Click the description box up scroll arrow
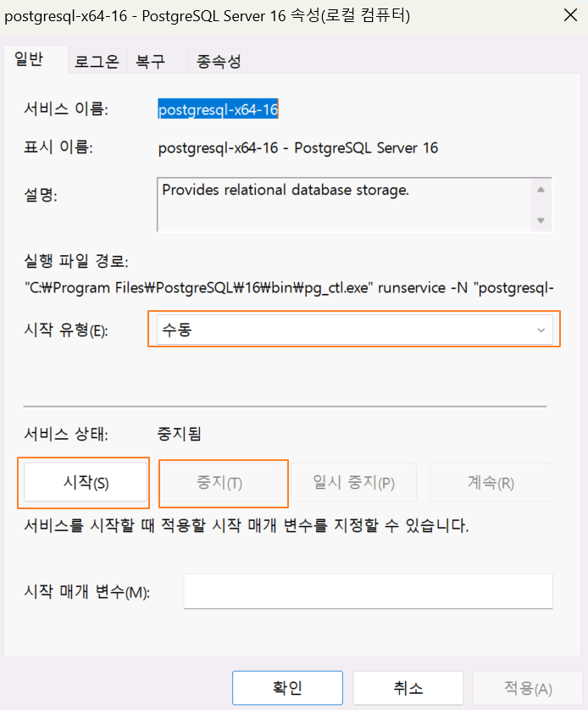Viewport: 588px width, 710px height. [541, 190]
